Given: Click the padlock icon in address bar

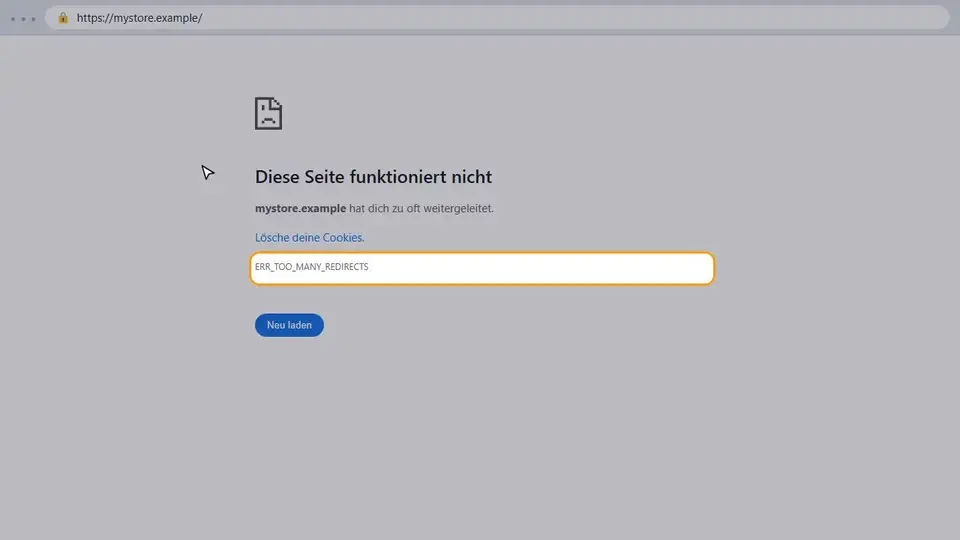Looking at the screenshot, I should tap(63, 18).
